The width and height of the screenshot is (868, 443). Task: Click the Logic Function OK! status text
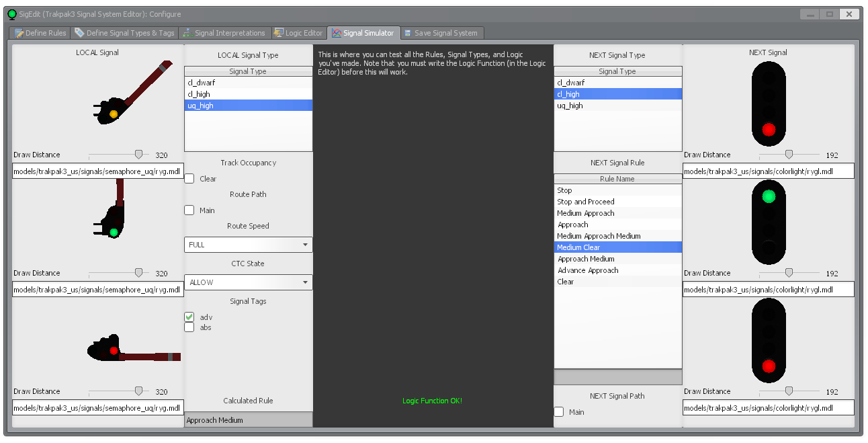coord(433,401)
